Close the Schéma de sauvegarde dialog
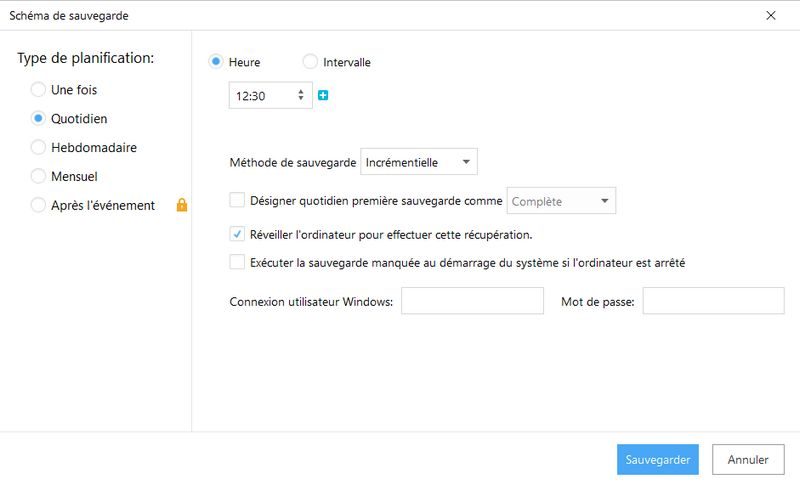800x491 pixels. click(x=770, y=15)
